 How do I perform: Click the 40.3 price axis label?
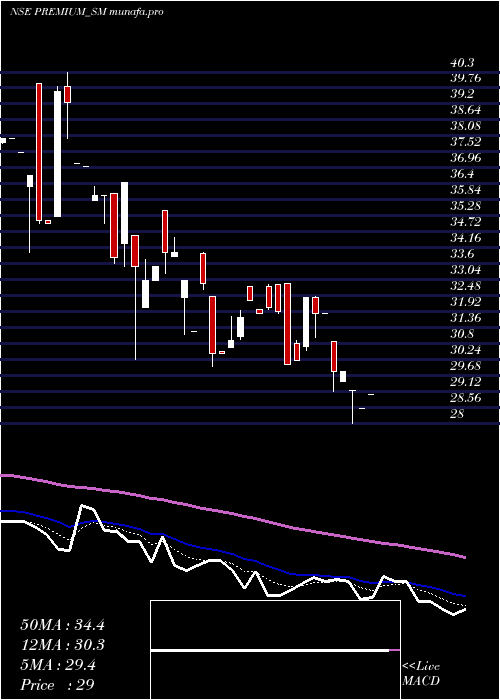[x=462, y=63]
